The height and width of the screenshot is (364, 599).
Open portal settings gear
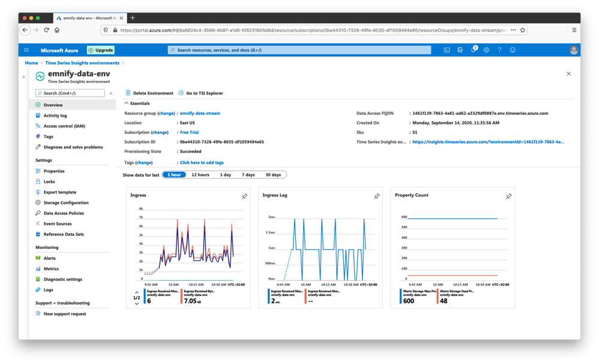click(x=486, y=50)
